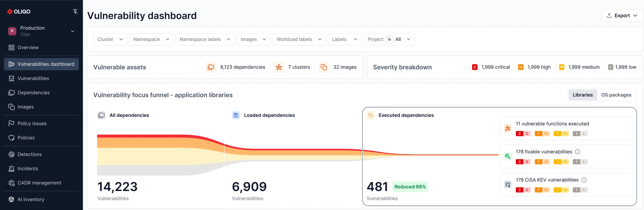Open Detections in sidebar
The width and height of the screenshot is (644, 210).
tap(41, 154)
